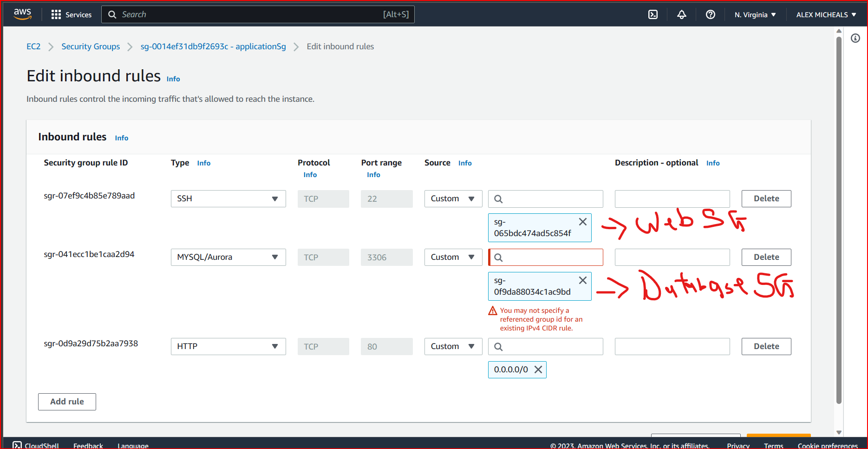Open the Services menu grid icon
Screen dimensions: 868x449
pos(56,14)
